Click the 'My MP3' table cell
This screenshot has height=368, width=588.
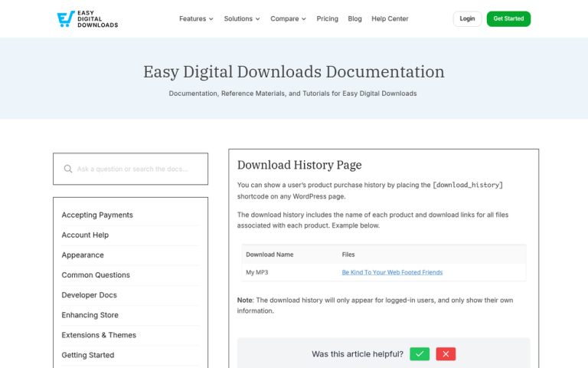pos(257,272)
